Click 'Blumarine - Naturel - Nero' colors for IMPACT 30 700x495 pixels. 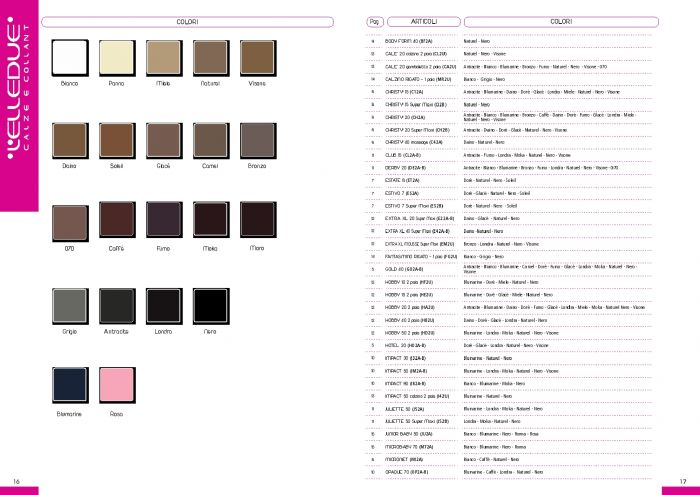click(x=488, y=358)
